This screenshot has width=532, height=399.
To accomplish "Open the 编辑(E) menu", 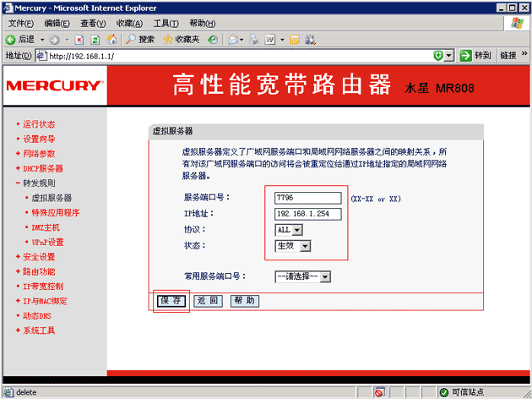I will pos(57,24).
